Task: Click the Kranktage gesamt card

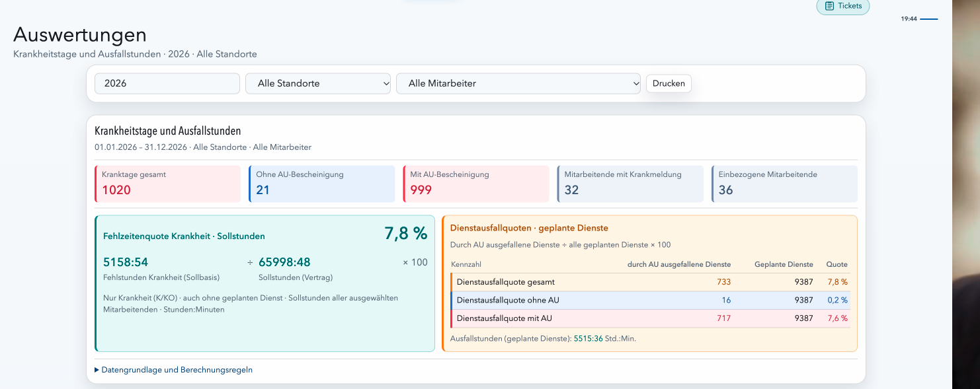Action: (168, 184)
